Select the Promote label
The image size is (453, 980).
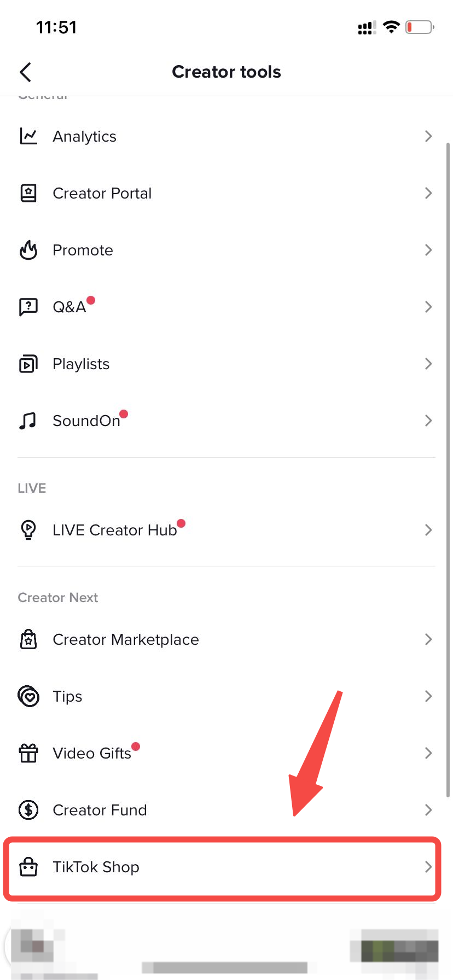pyautogui.click(x=83, y=250)
